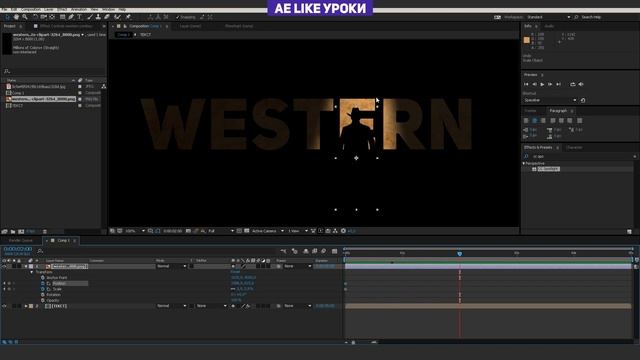
Task: Select the Brush tool
Action: (x=90, y=17)
